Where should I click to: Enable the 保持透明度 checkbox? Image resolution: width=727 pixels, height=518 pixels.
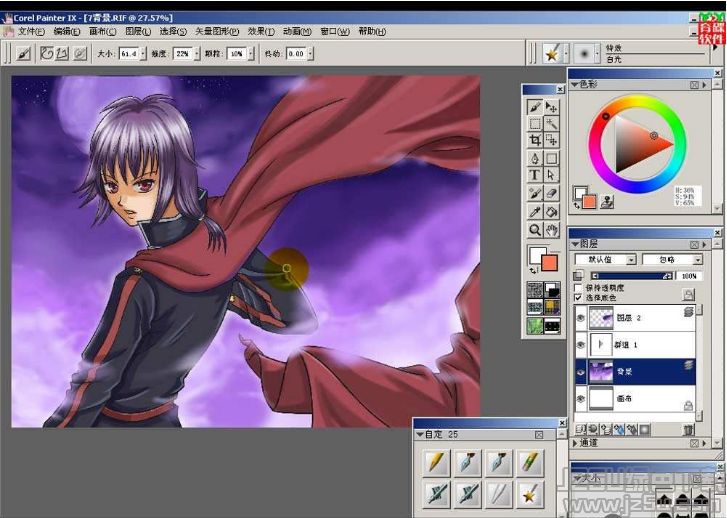578,288
